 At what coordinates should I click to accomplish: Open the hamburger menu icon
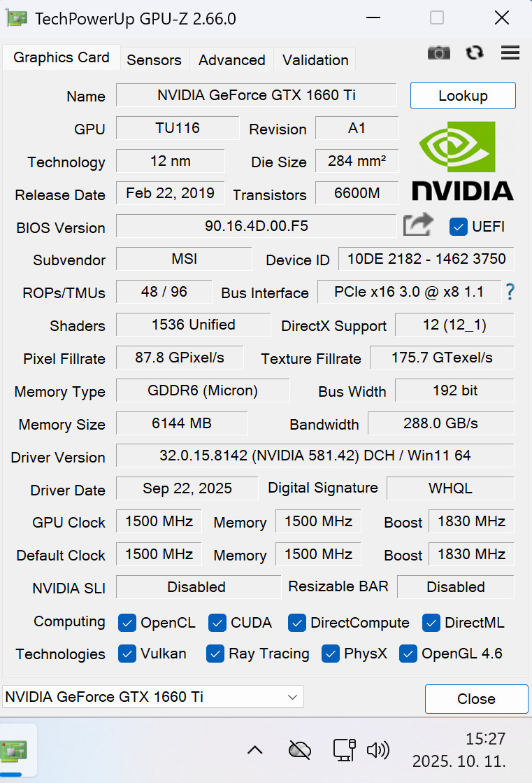[x=510, y=52]
